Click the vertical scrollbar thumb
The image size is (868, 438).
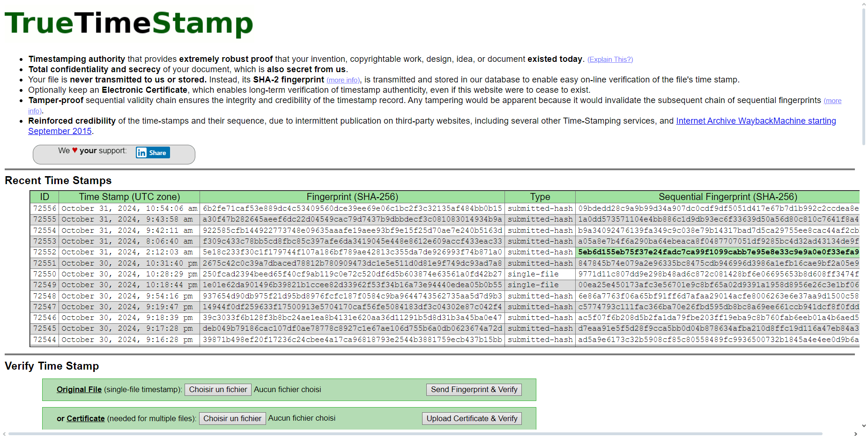864,76
